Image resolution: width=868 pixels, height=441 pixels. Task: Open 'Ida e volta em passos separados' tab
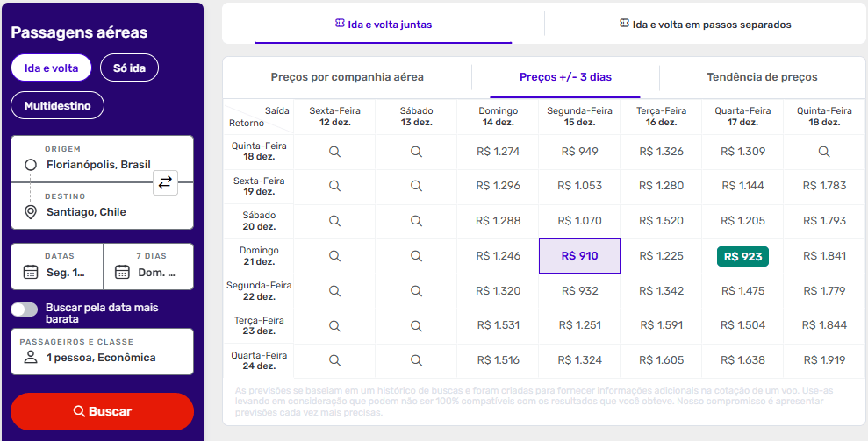(x=705, y=25)
